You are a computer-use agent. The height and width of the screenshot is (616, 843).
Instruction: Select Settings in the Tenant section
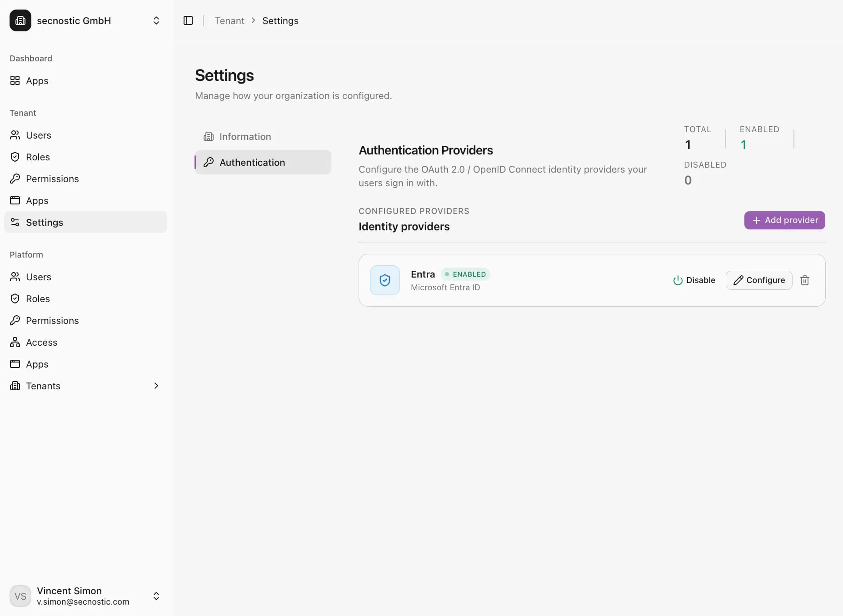click(x=86, y=222)
